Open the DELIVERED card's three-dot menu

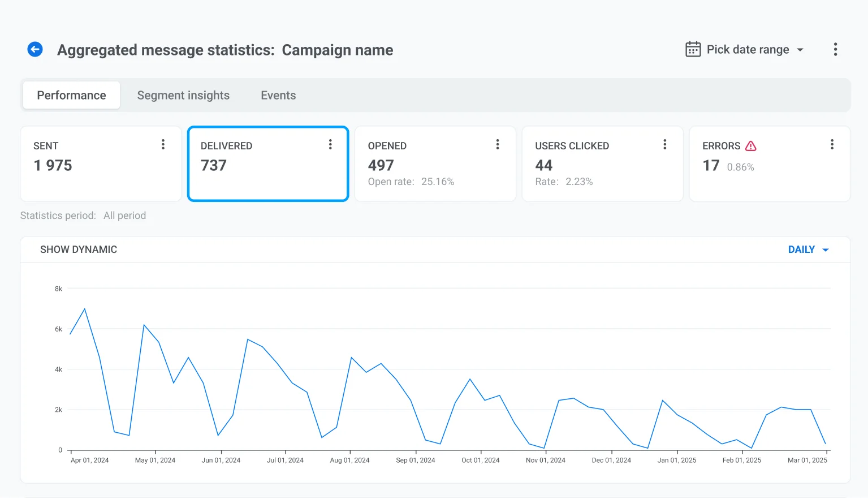330,145
